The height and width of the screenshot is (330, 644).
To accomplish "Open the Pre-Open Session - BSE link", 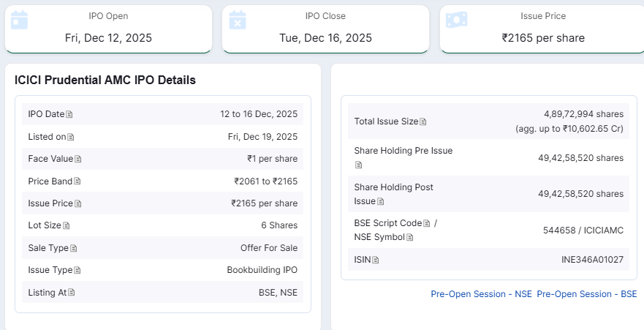I will click(587, 294).
